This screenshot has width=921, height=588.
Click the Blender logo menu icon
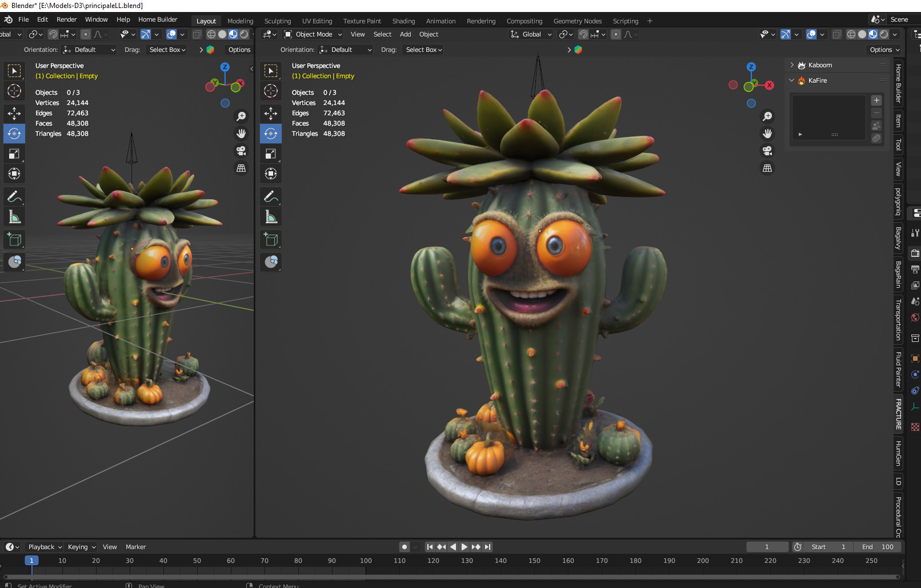point(9,19)
